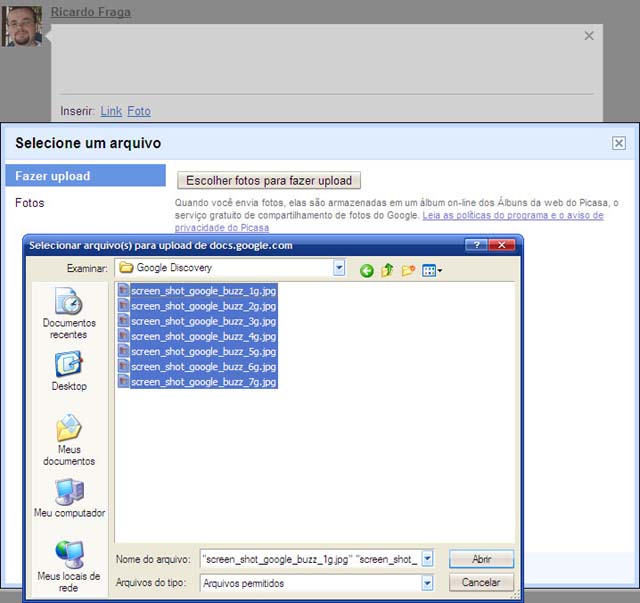
Task: Expand the Arquivos do tipo dropdown
Action: (x=427, y=582)
